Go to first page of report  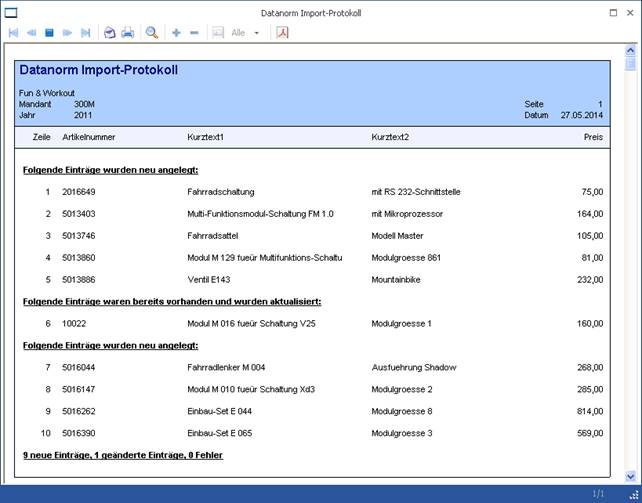13,33
